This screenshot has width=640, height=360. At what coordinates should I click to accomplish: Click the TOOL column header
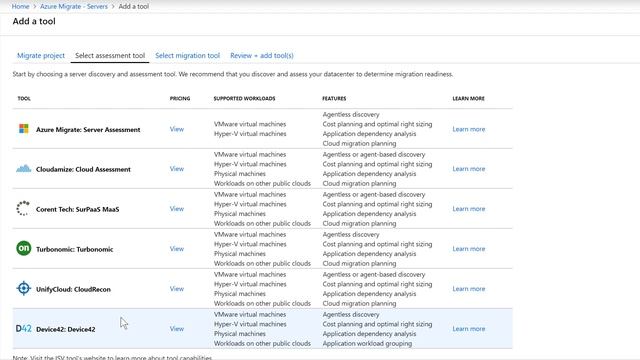[x=24, y=98]
